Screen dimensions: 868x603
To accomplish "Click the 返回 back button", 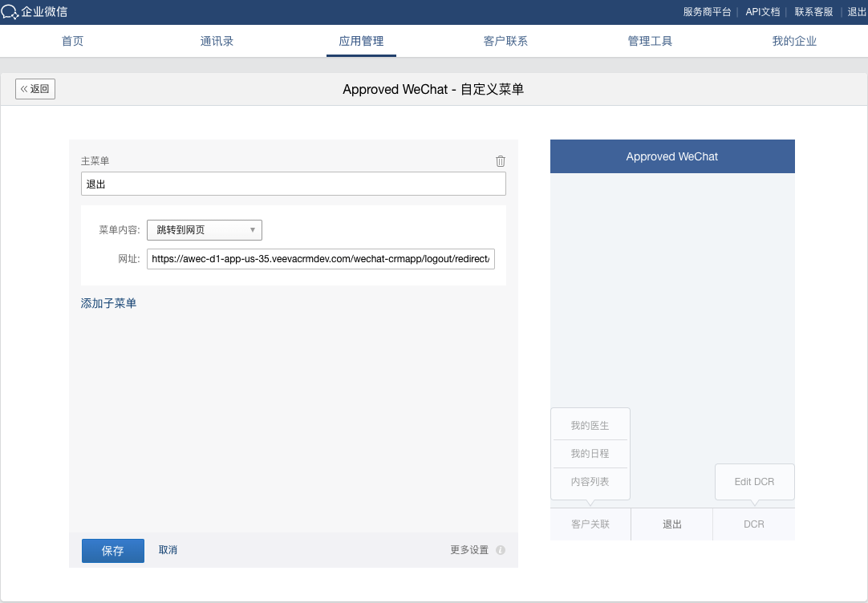I will point(35,89).
